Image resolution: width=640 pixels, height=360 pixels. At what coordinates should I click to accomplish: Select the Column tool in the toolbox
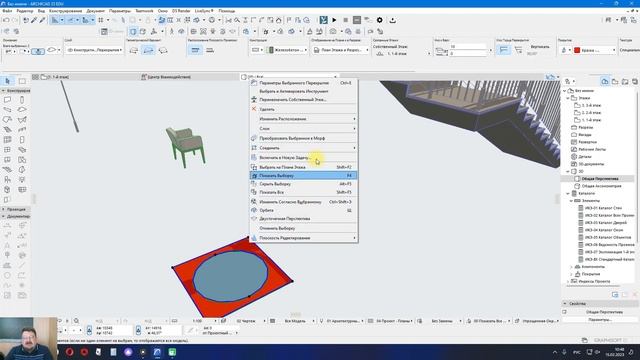22,100
